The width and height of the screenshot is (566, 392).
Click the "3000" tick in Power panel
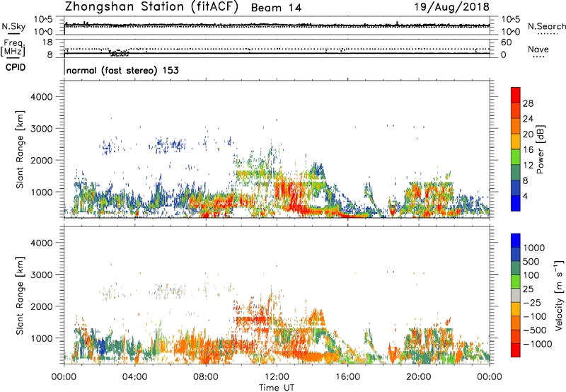[42, 129]
